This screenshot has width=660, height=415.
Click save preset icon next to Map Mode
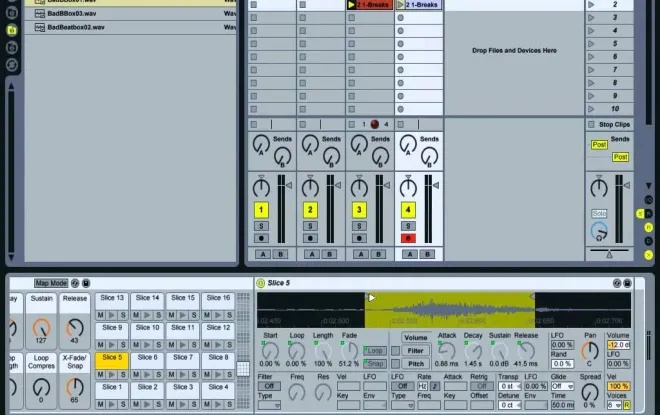click(x=85, y=283)
